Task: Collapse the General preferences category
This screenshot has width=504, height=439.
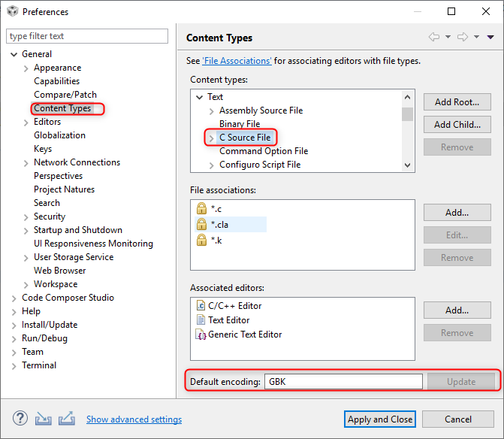Action: 14,54
